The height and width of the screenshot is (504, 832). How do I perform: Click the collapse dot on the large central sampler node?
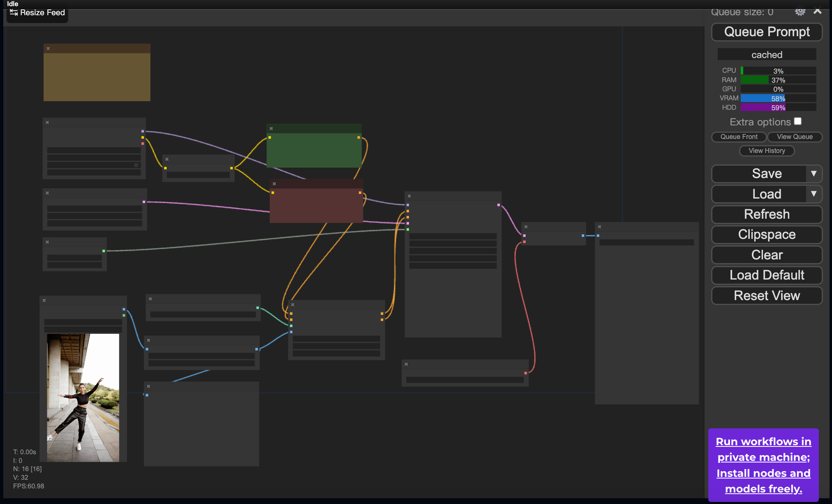[409, 196]
